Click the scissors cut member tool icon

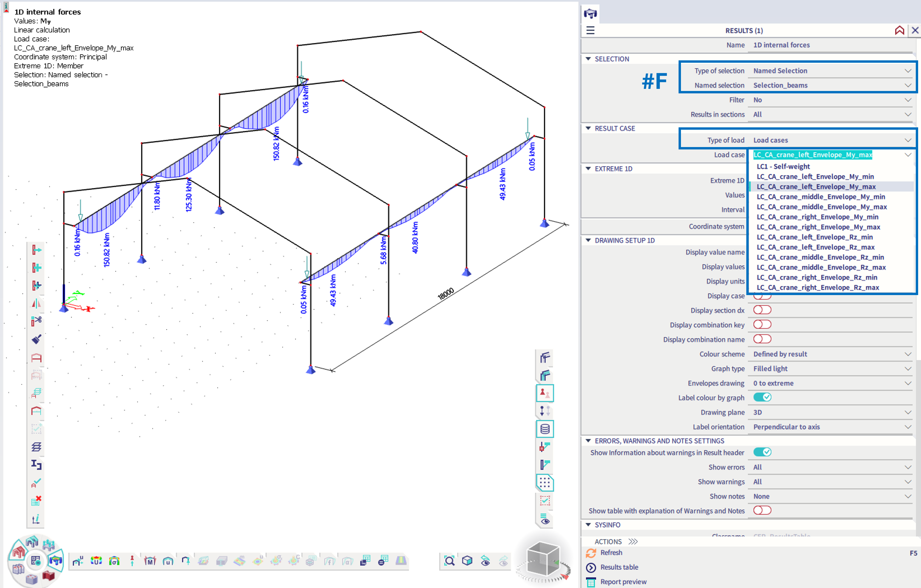click(x=36, y=321)
